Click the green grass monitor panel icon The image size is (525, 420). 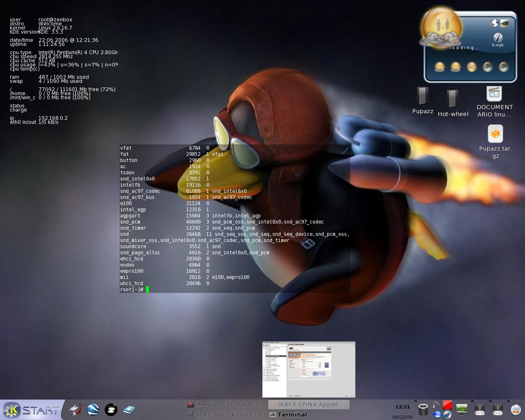[461, 409]
